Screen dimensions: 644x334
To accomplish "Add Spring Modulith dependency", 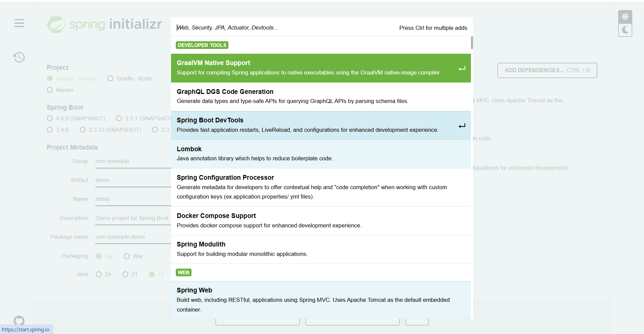I will click(x=321, y=249).
